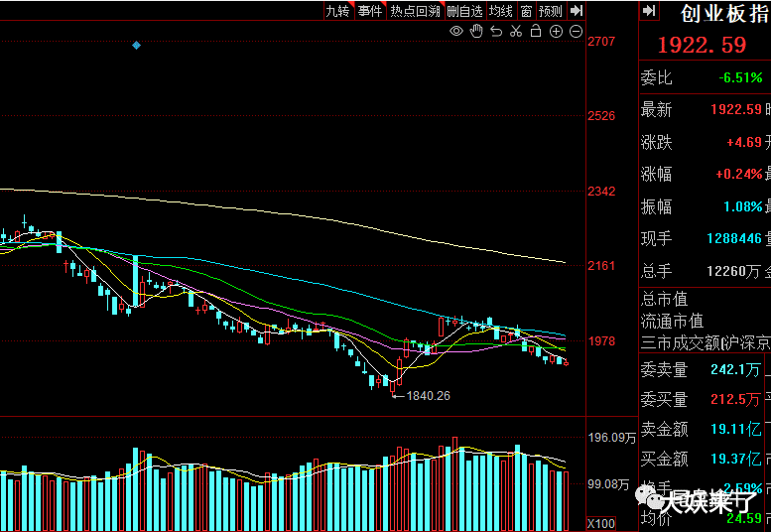Toggle the chart lock icon
771x532 pixels.
(x=536, y=31)
